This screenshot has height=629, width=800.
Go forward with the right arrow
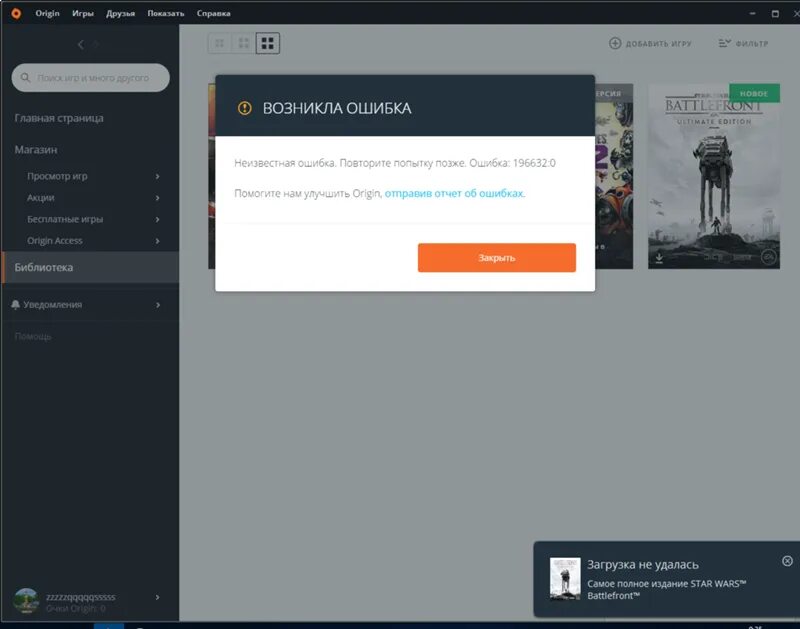96,45
